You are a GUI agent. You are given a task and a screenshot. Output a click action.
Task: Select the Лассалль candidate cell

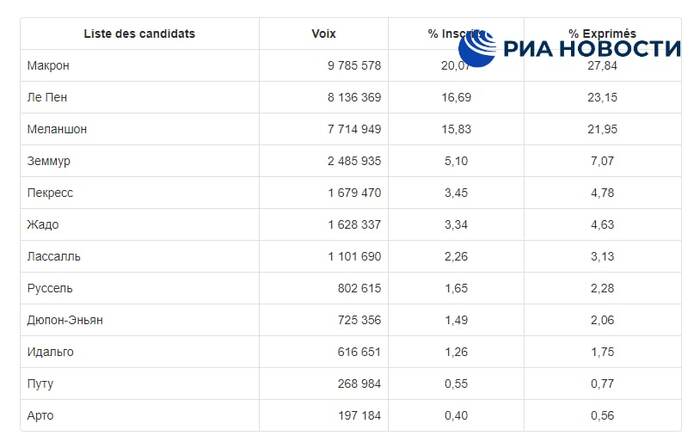tap(56, 257)
